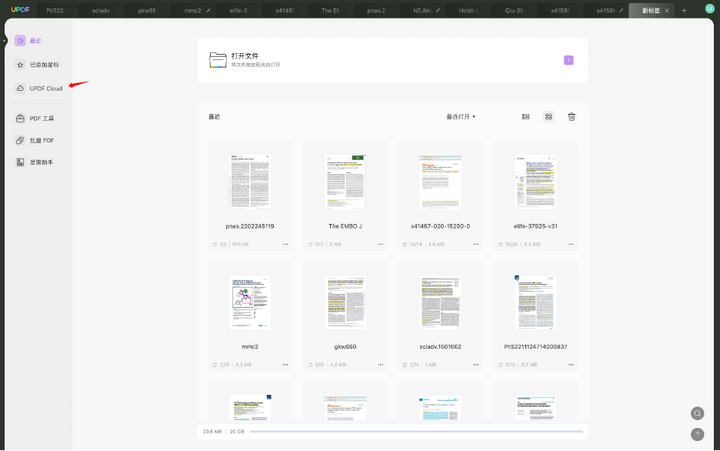This screenshot has width=720, height=451.
Task: Add a new tab with plus button
Action: point(684,10)
